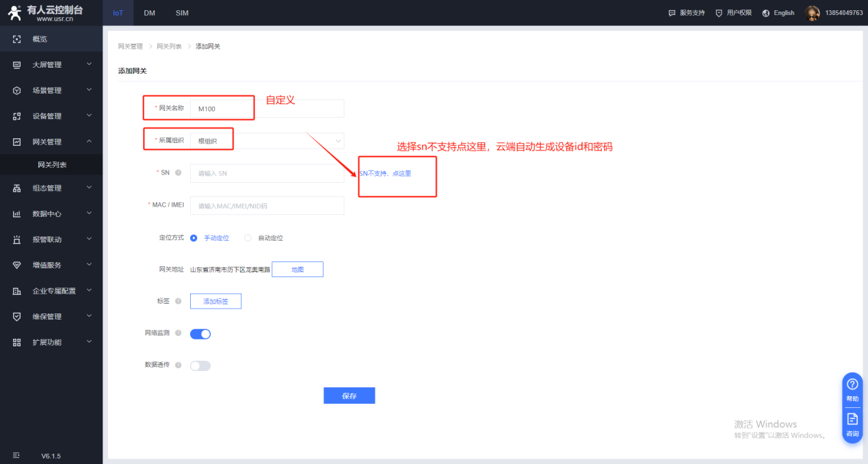The image size is (868, 464).
Task: Click the 维保管理 chevron
Action: click(x=89, y=316)
